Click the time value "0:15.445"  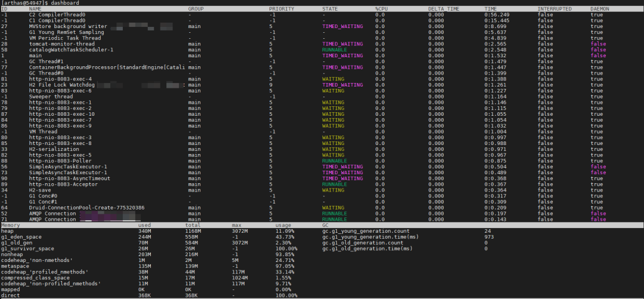click(497, 20)
